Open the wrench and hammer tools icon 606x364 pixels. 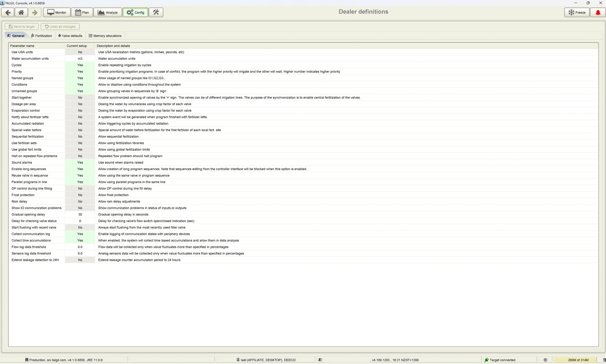pos(156,13)
